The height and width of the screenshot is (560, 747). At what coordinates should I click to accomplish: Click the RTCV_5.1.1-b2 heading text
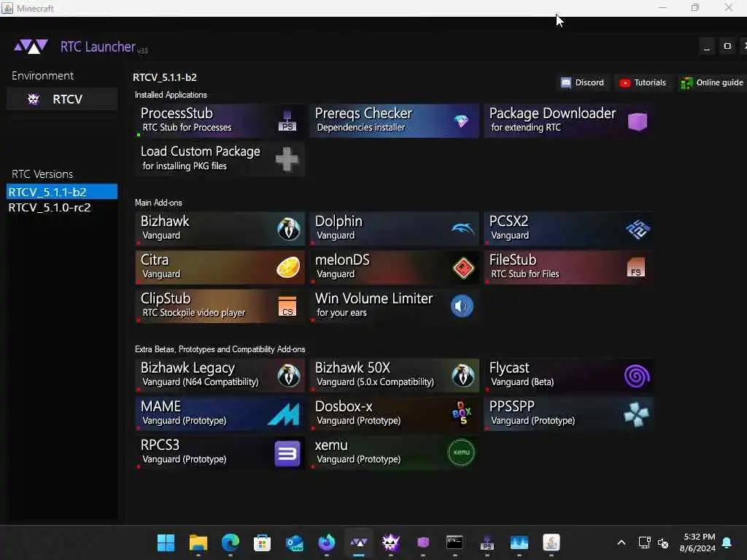(165, 77)
